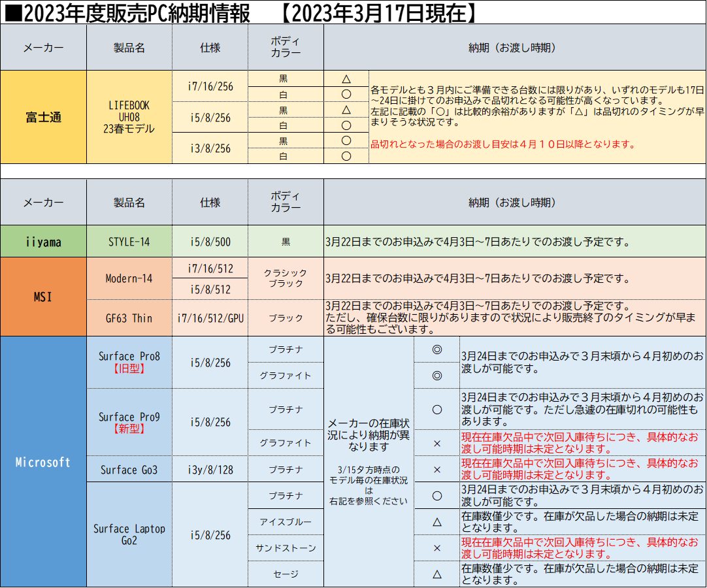Select the STYLE-14 product cell
Screen dimensions: 707x588
pyautogui.click(x=129, y=241)
